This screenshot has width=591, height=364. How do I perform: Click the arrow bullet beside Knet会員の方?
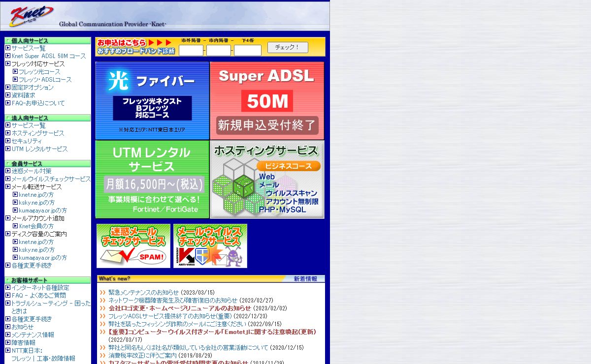[x=15, y=226]
